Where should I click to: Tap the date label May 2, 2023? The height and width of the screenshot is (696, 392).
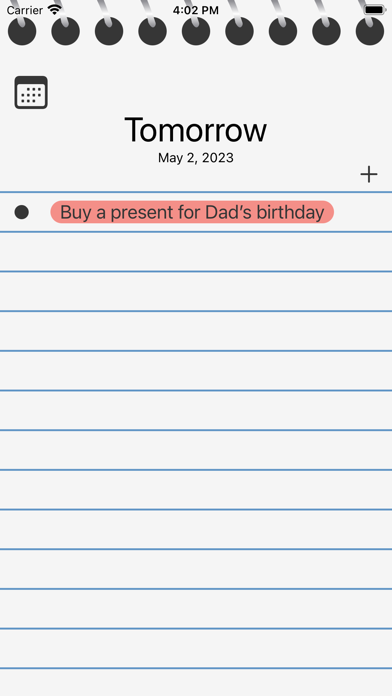click(196, 158)
